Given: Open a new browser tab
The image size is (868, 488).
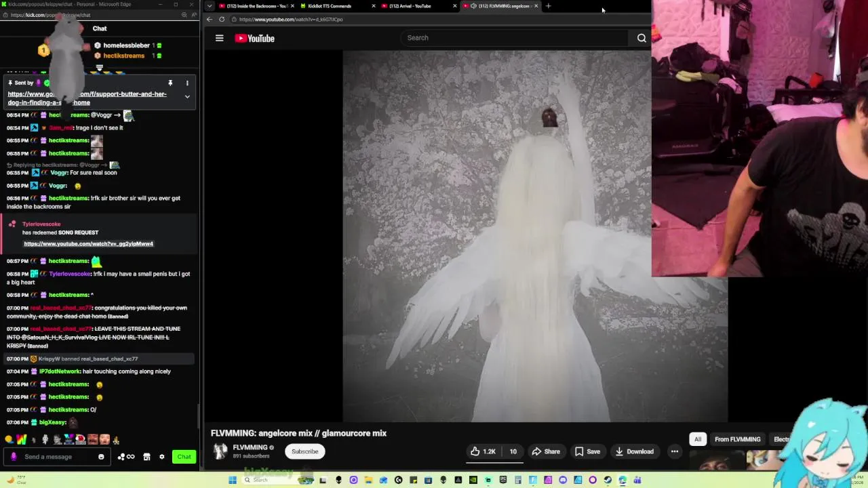Looking at the screenshot, I should tap(548, 6).
